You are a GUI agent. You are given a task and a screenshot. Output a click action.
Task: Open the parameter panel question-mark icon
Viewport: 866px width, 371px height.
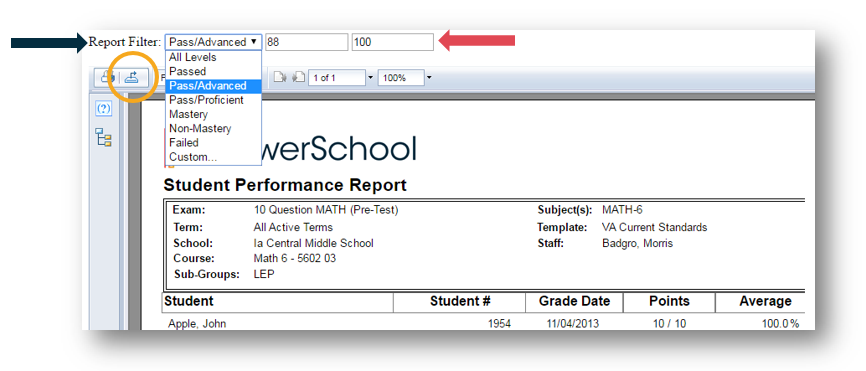coord(104,109)
